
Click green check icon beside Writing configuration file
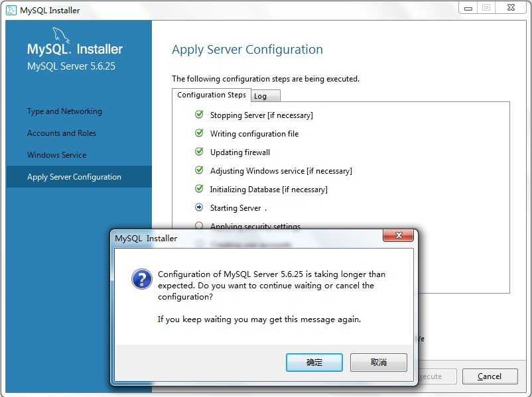click(x=199, y=133)
